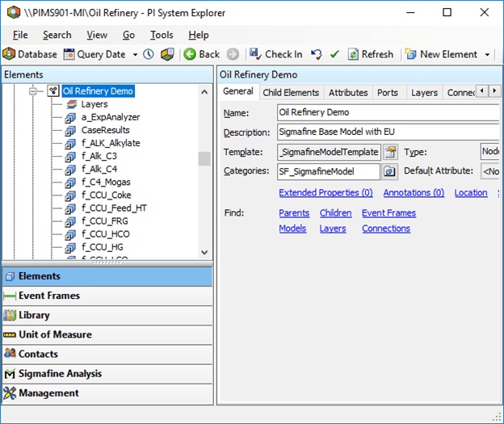Click the green checkmark icon

334,54
